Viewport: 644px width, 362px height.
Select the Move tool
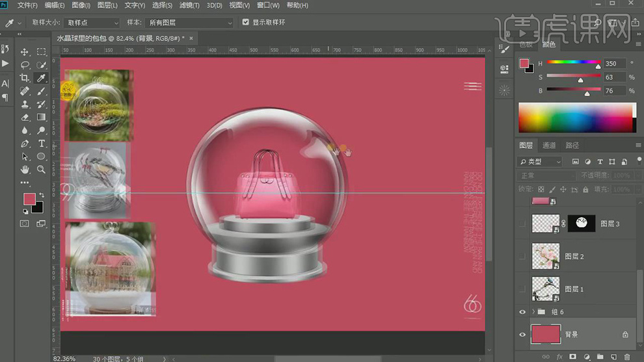click(x=25, y=52)
